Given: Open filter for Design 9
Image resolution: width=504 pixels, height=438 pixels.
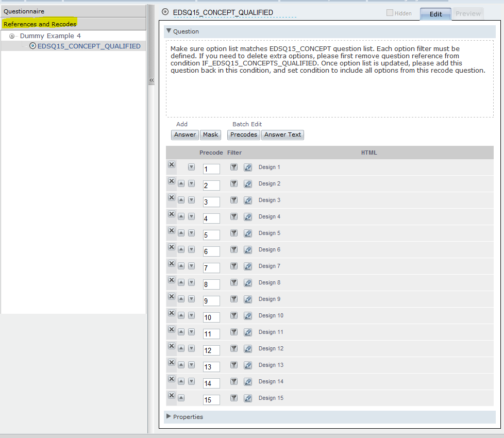Looking at the screenshot, I should pyautogui.click(x=234, y=299).
